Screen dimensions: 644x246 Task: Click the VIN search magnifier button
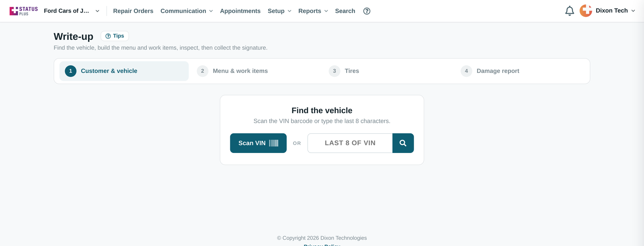[x=403, y=143]
